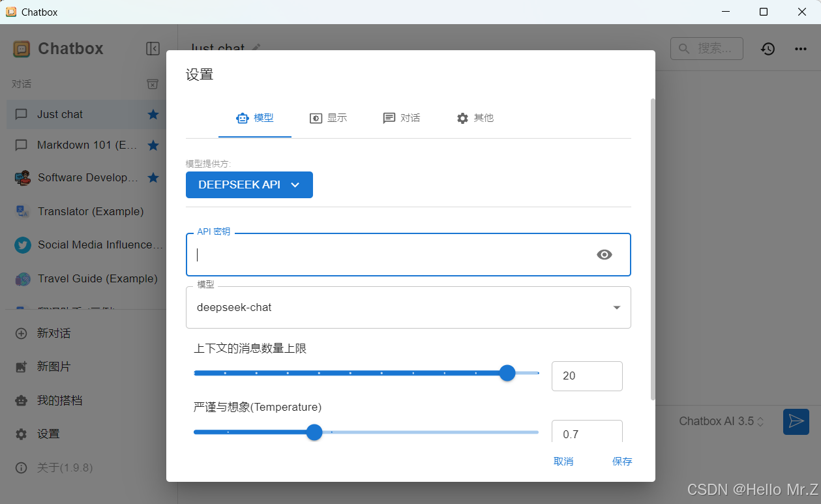Click the star on Markdown 101 conversation

pos(153,145)
